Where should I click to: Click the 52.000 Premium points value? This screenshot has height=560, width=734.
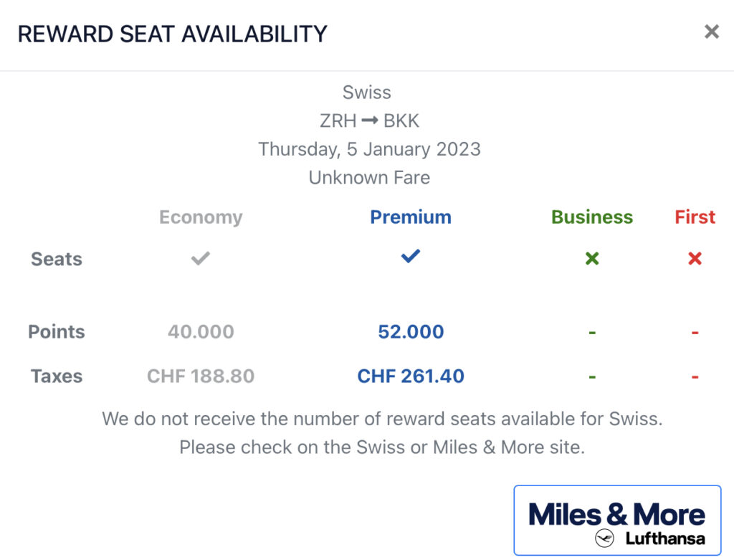coord(411,332)
